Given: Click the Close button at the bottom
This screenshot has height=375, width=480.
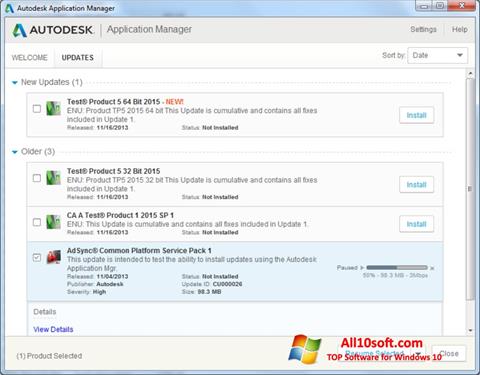Looking at the screenshot, I should point(449,353).
